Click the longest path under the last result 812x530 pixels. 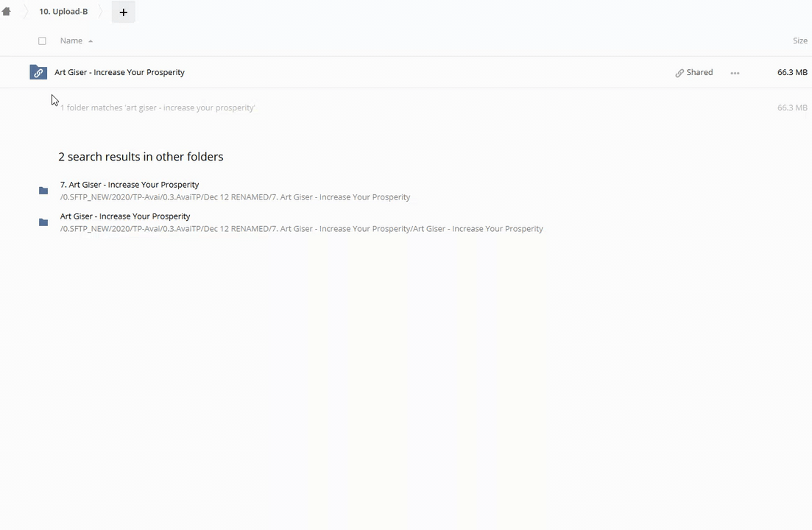(301, 229)
